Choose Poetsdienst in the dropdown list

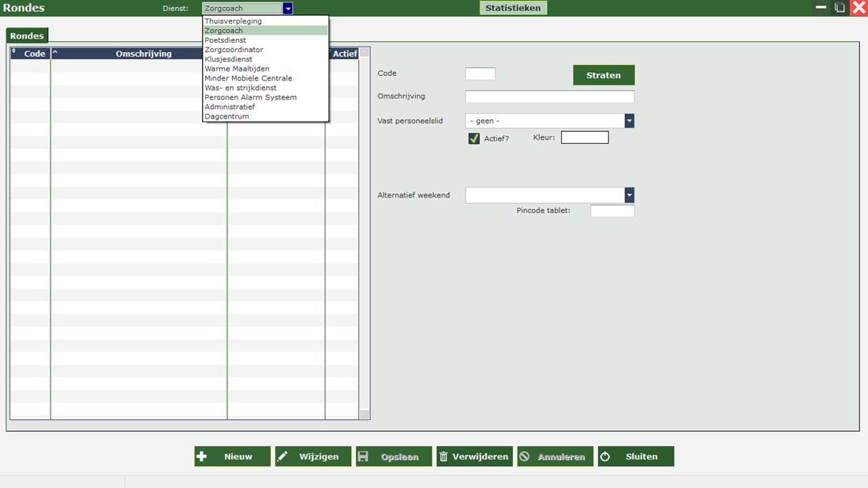click(225, 40)
